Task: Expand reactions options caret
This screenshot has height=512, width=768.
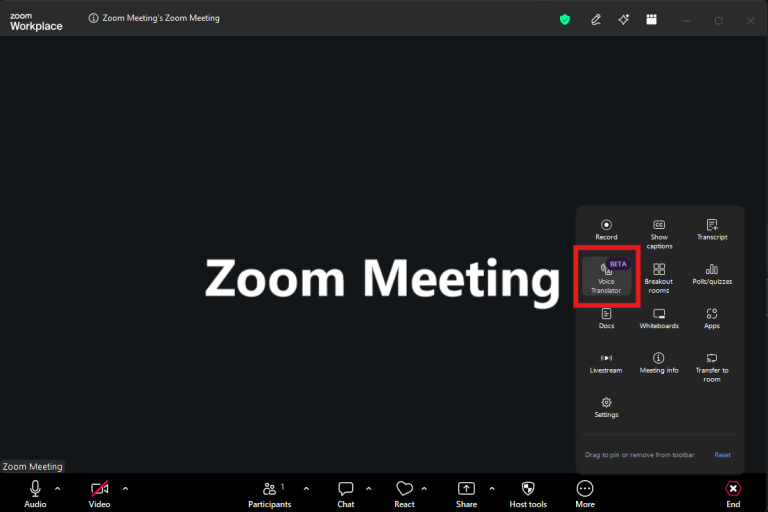Action: [x=424, y=488]
